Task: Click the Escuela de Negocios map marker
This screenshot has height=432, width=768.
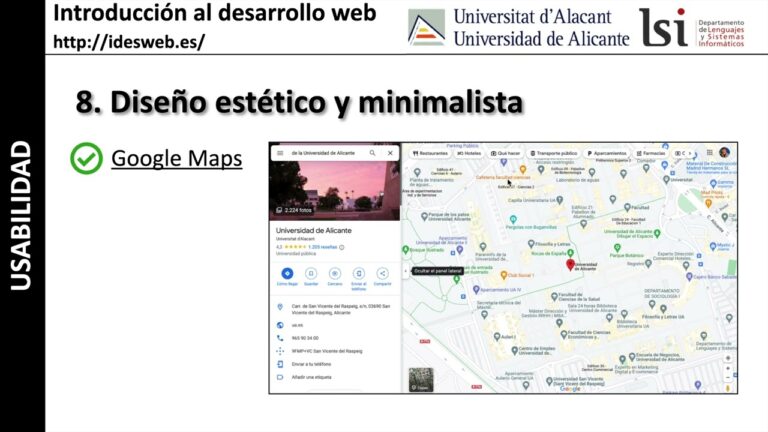Action: (632, 357)
